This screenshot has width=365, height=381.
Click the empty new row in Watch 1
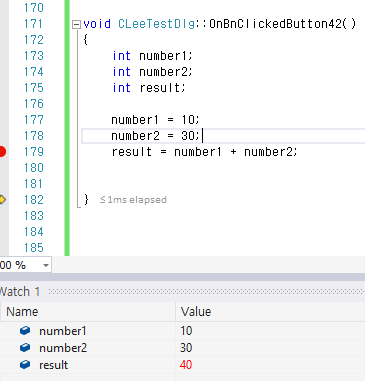[182, 378]
